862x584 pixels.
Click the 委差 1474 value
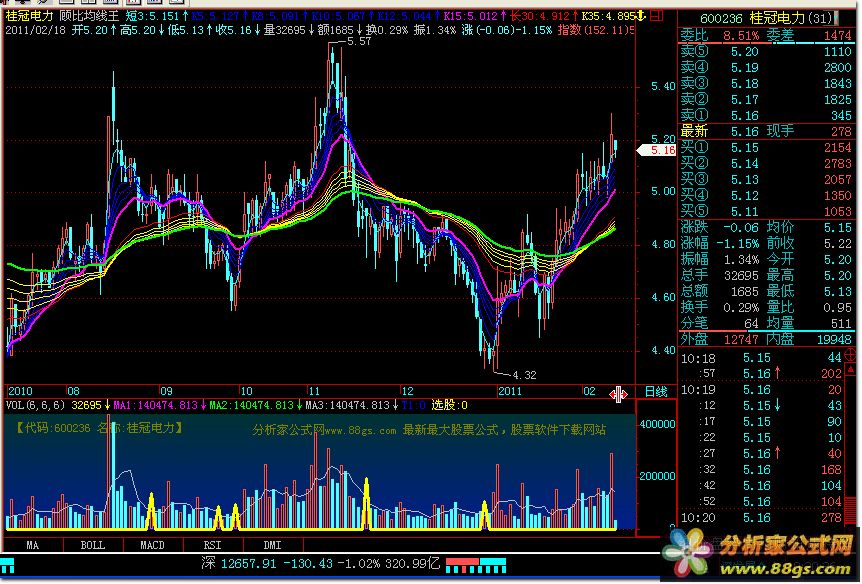[x=837, y=36]
